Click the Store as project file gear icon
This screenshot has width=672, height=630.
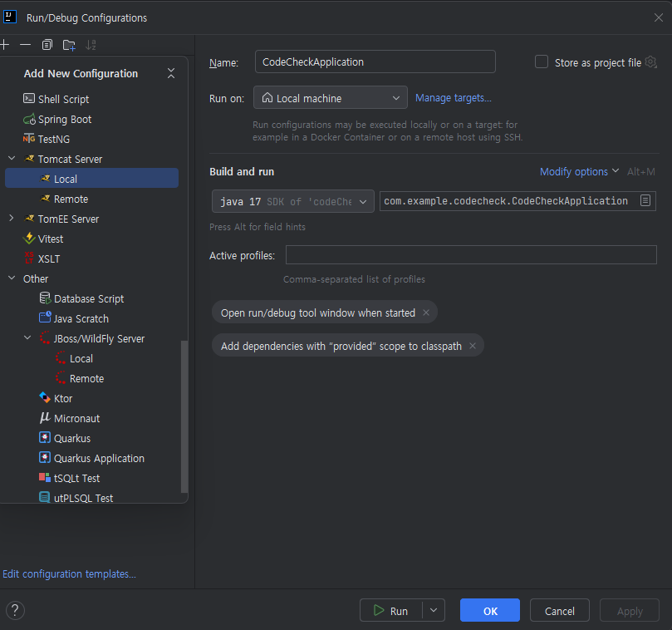[x=650, y=62]
